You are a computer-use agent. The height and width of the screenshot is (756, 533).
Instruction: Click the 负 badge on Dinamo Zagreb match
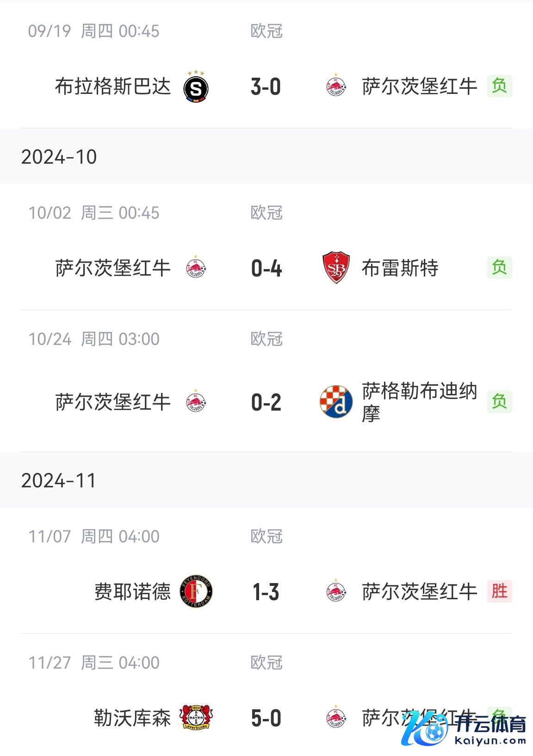pos(499,401)
